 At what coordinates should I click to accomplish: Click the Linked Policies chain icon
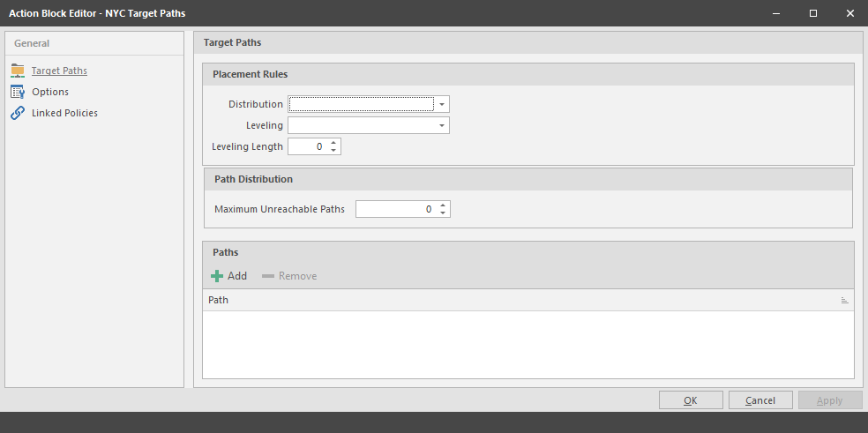18,113
